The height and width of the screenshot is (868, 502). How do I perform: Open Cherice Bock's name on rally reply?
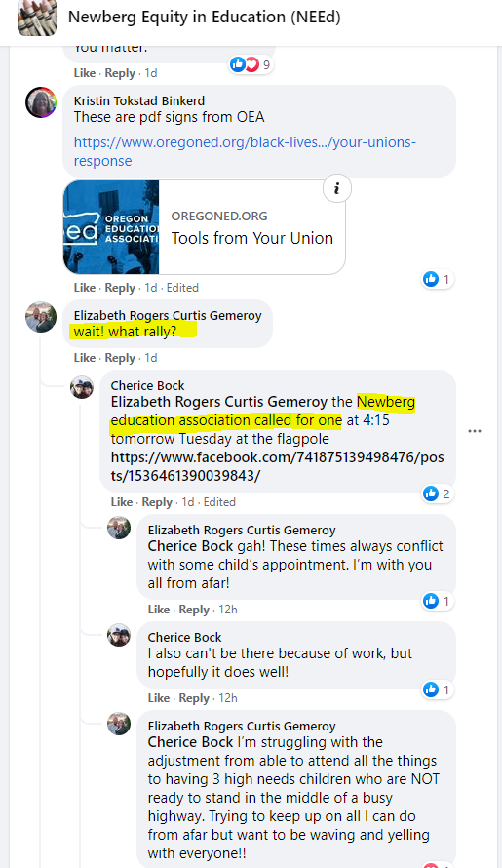(148, 386)
